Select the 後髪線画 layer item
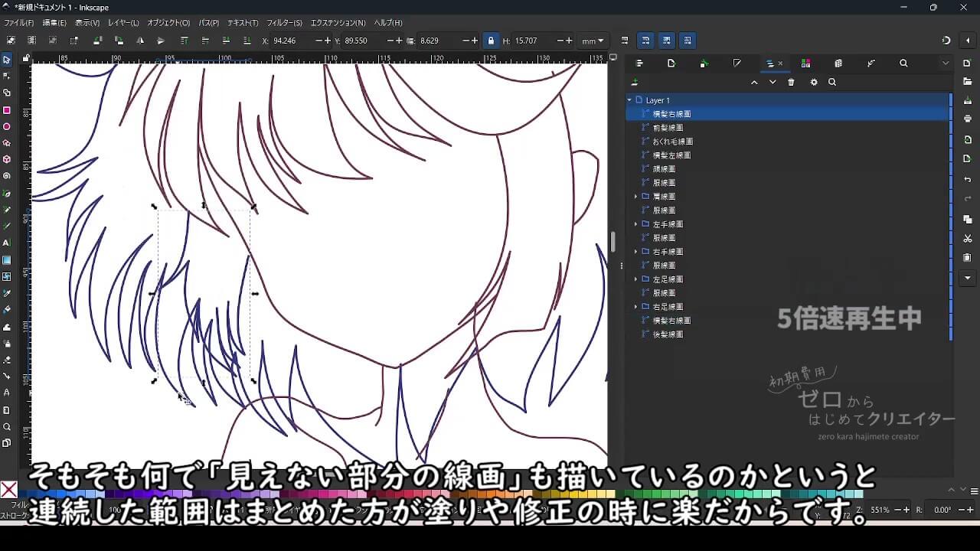The width and height of the screenshot is (980, 551). coord(668,334)
